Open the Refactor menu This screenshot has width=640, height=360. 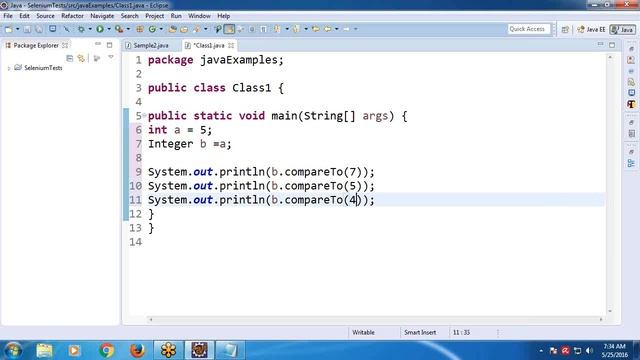point(72,16)
